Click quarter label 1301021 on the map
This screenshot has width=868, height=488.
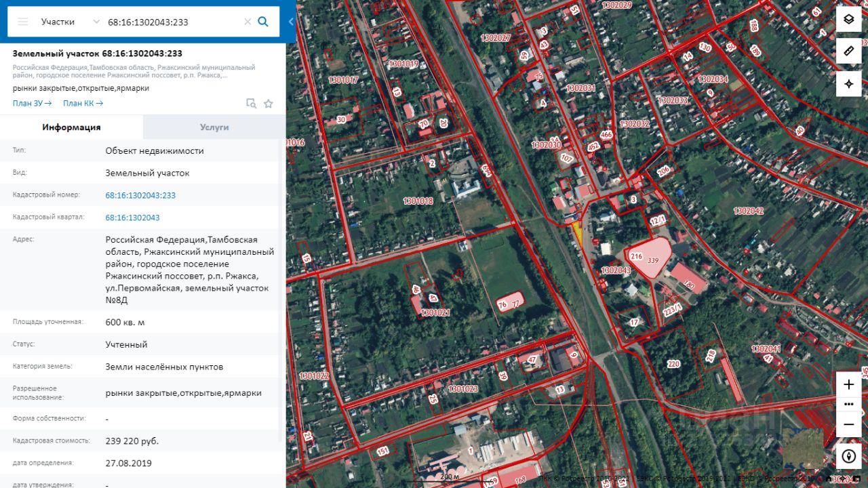coord(435,313)
